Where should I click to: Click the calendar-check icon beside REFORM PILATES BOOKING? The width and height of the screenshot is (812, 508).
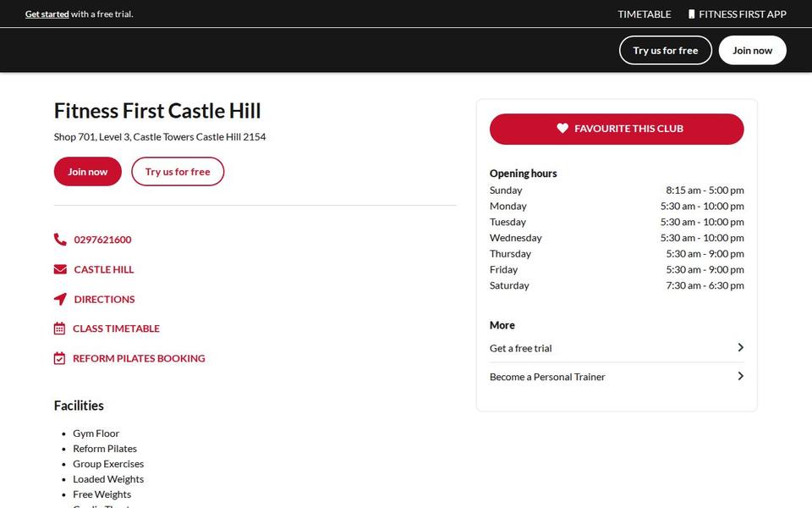click(59, 358)
